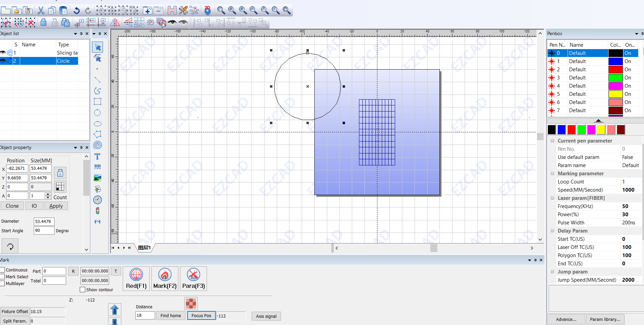Screen dimensions: 644x325
Task: Select the Text tool
Action: pyautogui.click(x=98, y=156)
